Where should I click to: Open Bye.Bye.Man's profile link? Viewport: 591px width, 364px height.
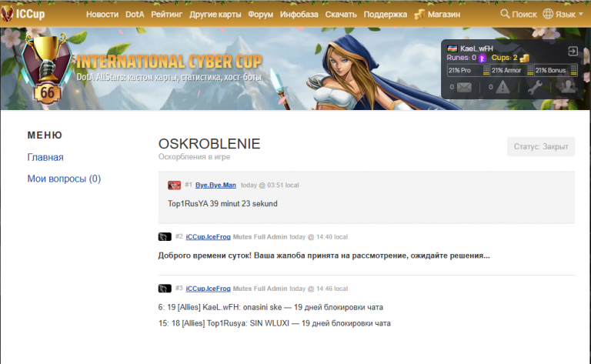tap(215, 185)
